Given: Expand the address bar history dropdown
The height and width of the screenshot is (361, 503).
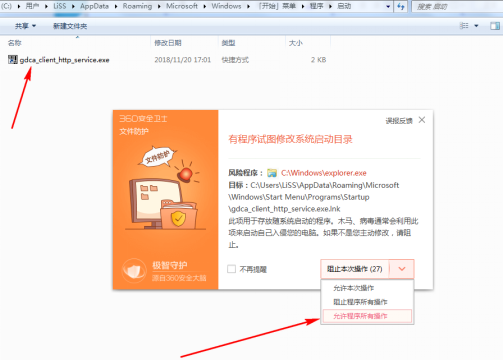Looking at the screenshot, I should pyautogui.click(x=388, y=6).
